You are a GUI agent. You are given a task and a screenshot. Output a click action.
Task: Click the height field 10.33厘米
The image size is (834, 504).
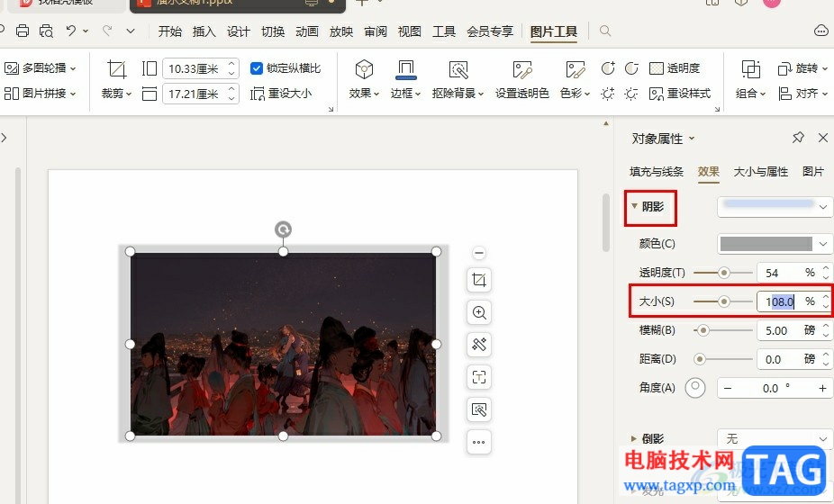click(x=201, y=68)
